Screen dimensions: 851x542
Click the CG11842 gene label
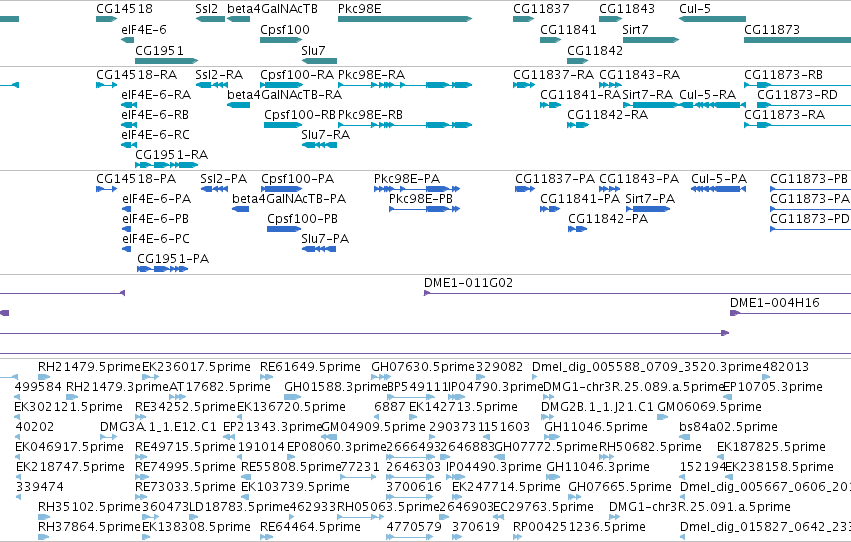click(595, 50)
